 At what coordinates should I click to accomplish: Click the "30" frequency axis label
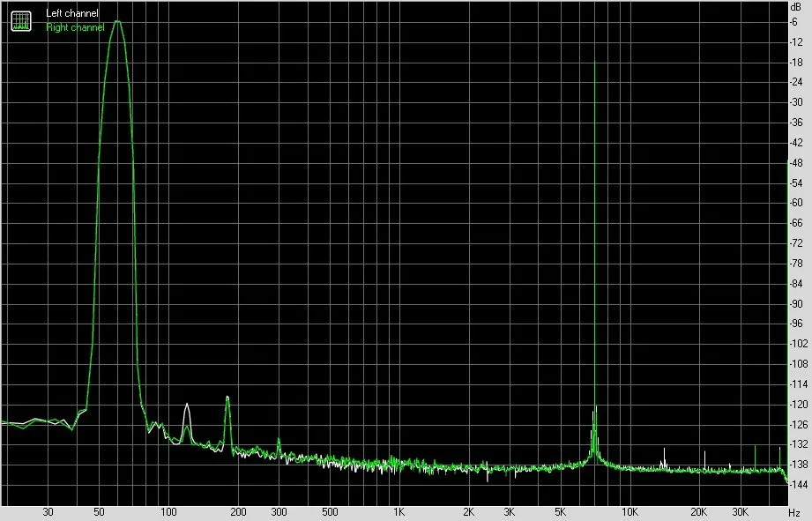click(48, 512)
